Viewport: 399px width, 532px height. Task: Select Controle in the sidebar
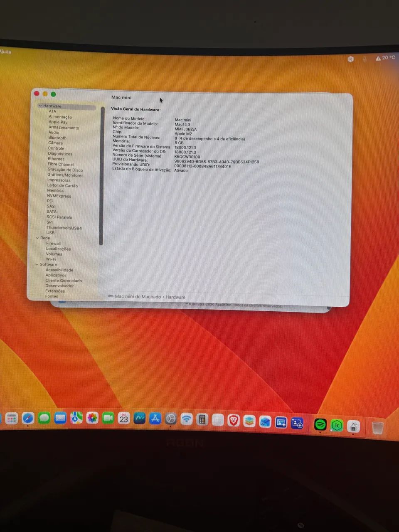click(x=56, y=148)
